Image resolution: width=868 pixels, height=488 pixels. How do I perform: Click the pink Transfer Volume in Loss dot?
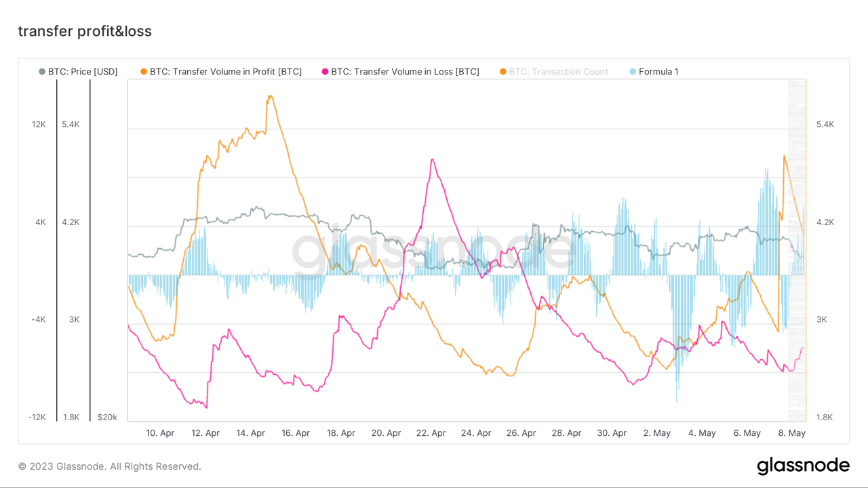pyautogui.click(x=325, y=71)
